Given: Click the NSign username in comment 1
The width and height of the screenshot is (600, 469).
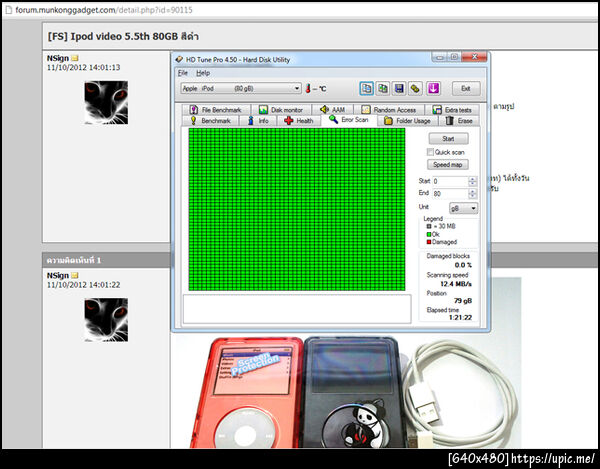Looking at the screenshot, I should point(58,275).
